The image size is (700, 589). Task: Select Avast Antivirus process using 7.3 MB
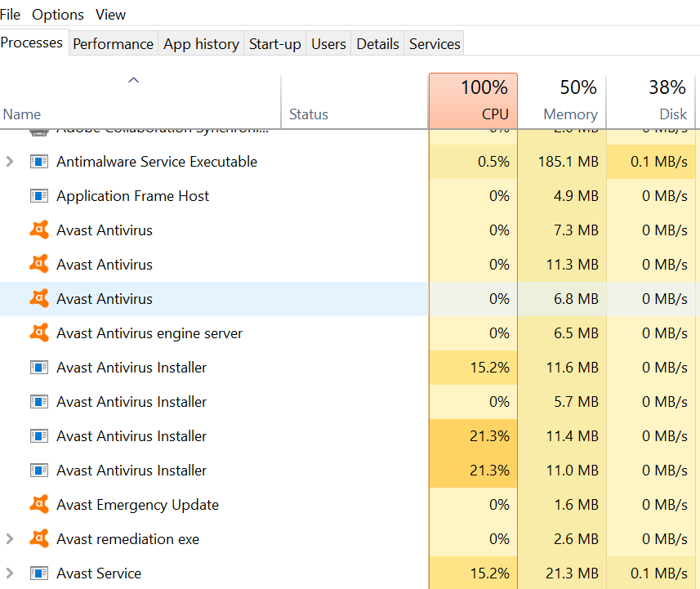click(x=105, y=230)
